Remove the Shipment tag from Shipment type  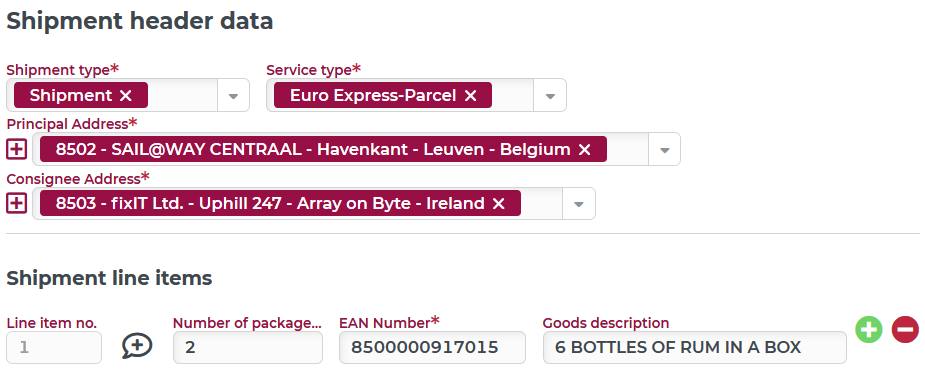pos(126,96)
